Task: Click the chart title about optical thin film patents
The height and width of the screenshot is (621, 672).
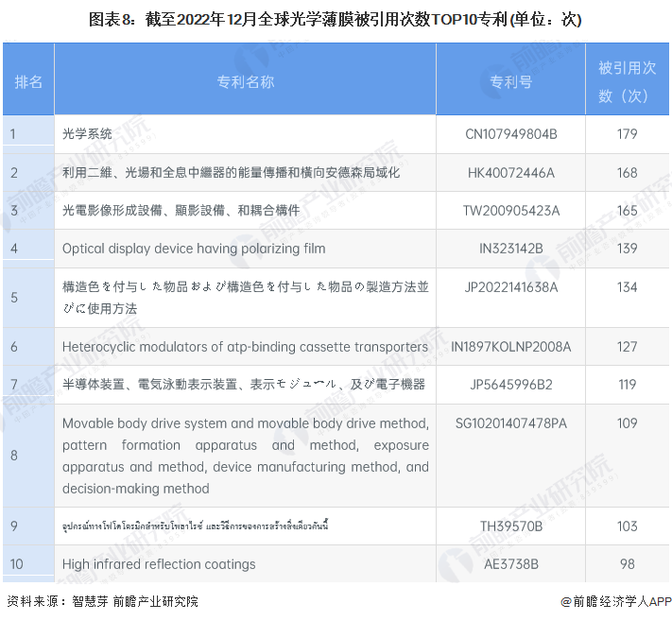Action: pyautogui.click(x=336, y=20)
